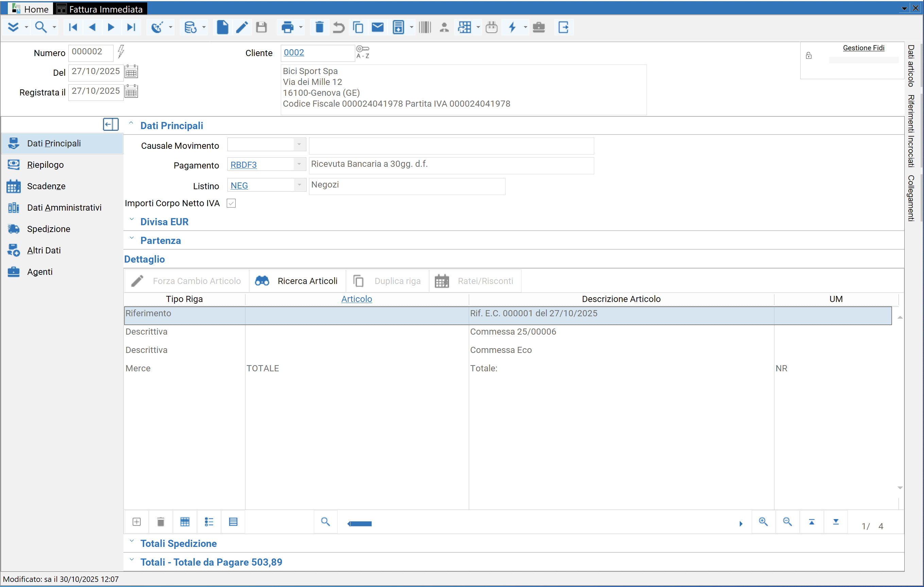924x587 pixels.
Task: Collapse the left navigation panel arrow
Action: point(110,124)
